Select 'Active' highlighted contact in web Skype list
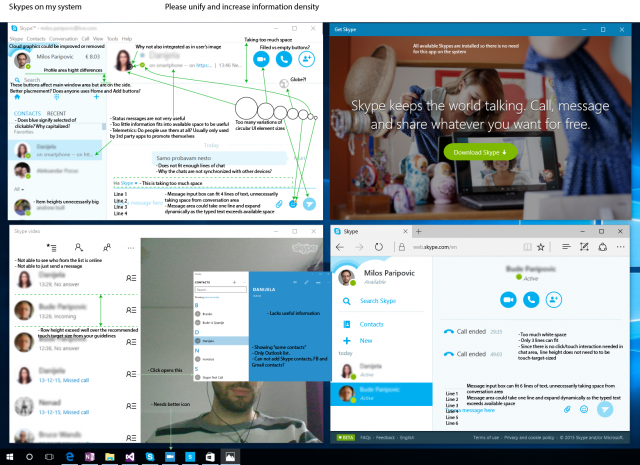 381,394
